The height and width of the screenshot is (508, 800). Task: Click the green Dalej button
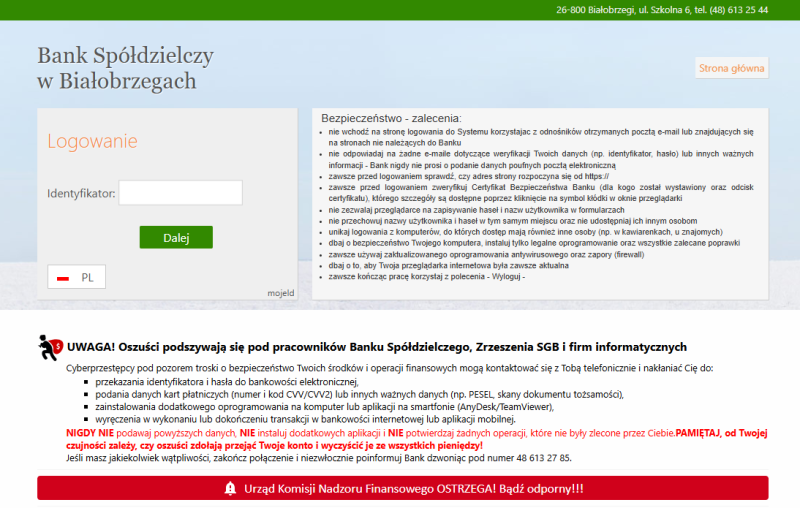point(176,238)
